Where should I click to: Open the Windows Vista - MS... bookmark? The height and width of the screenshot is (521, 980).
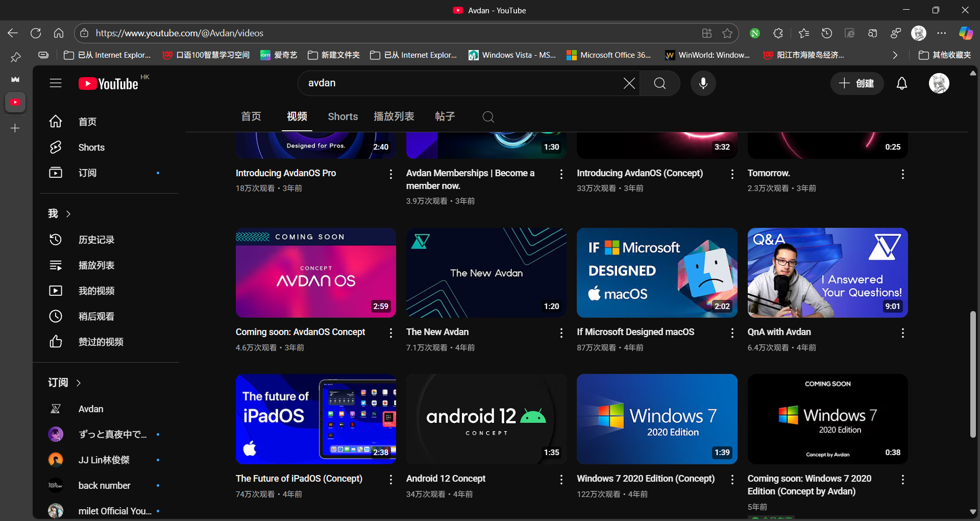click(512, 55)
